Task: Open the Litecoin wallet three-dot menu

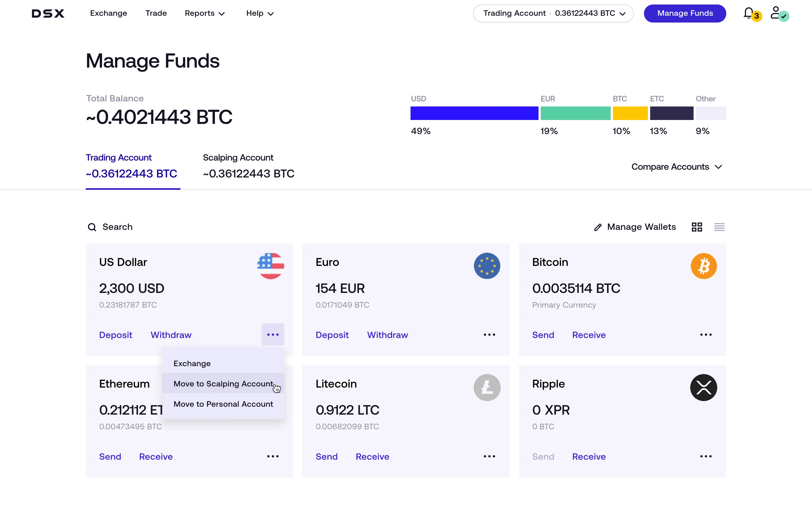Action: click(489, 456)
